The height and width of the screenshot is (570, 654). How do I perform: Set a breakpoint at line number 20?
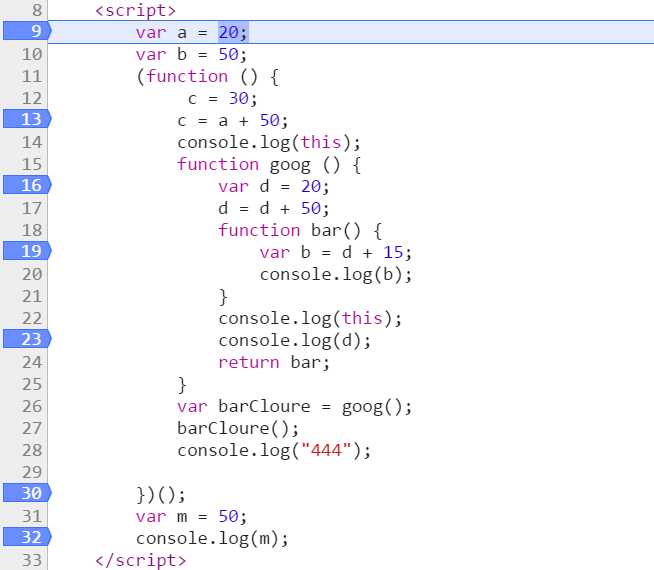point(32,274)
